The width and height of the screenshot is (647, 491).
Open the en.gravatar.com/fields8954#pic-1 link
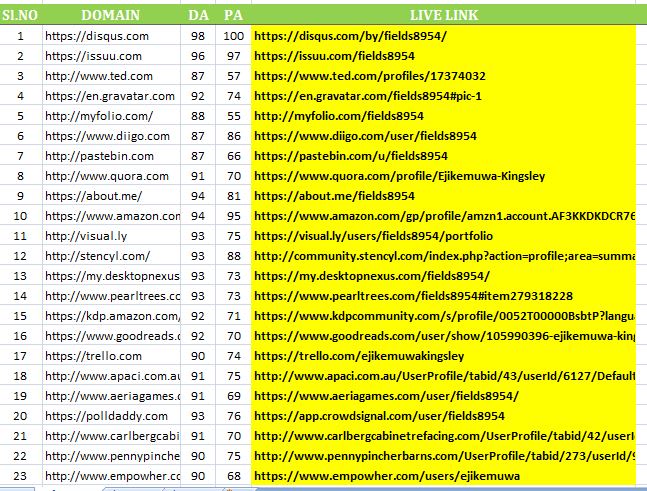[368, 96]
